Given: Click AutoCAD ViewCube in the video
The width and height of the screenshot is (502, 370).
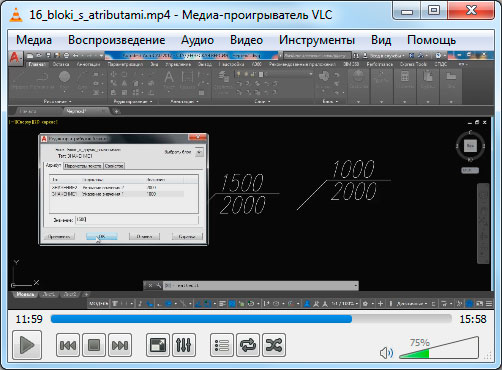Looking at the screenshot, I should (x=470, y=146).
